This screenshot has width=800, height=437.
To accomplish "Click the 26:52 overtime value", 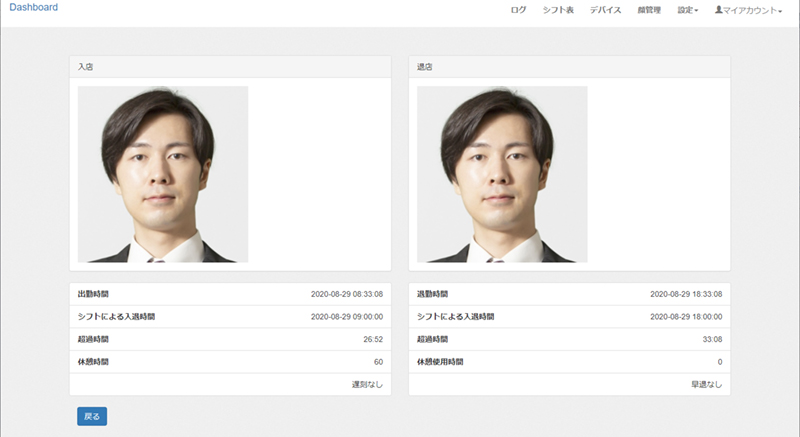I will pos(372,339).
